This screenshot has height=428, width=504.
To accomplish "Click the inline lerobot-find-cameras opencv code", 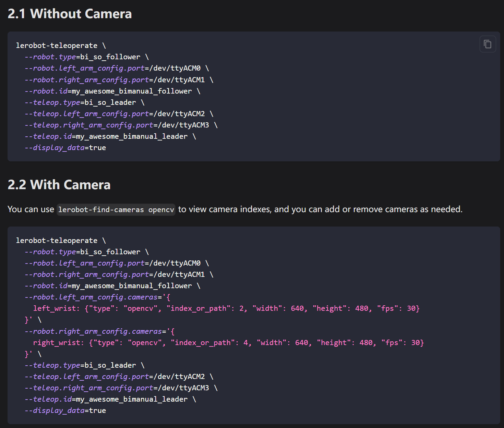I will tap(116, 209).
